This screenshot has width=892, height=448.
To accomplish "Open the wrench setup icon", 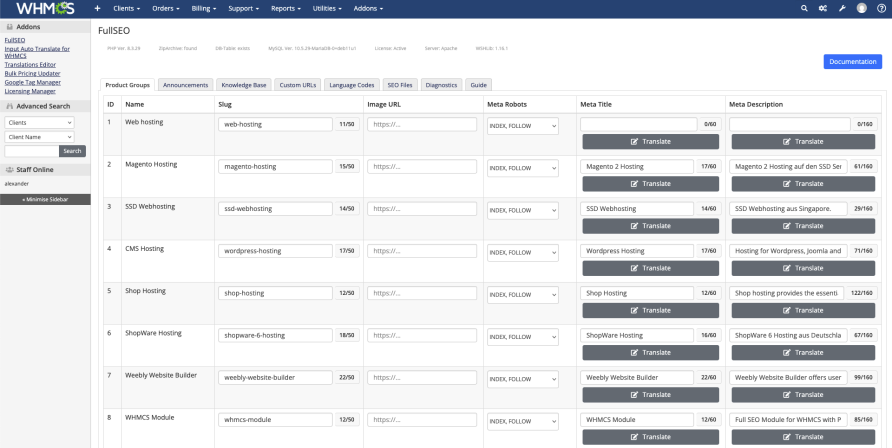I will tap(842, 8).
